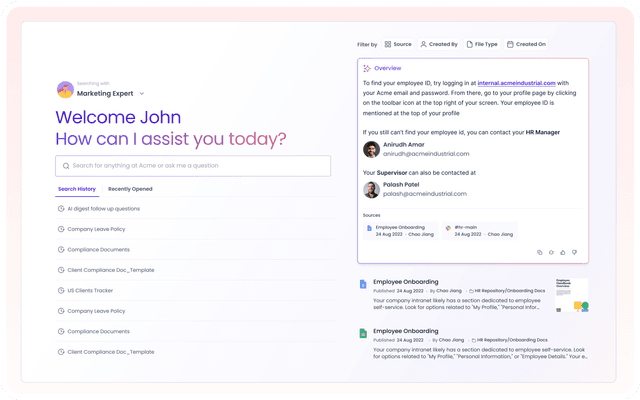The height and width of the screenshot is (400, 640).
Task: Expand the Marketing Expert persona chevron
Action: click(x=142, y=93)
